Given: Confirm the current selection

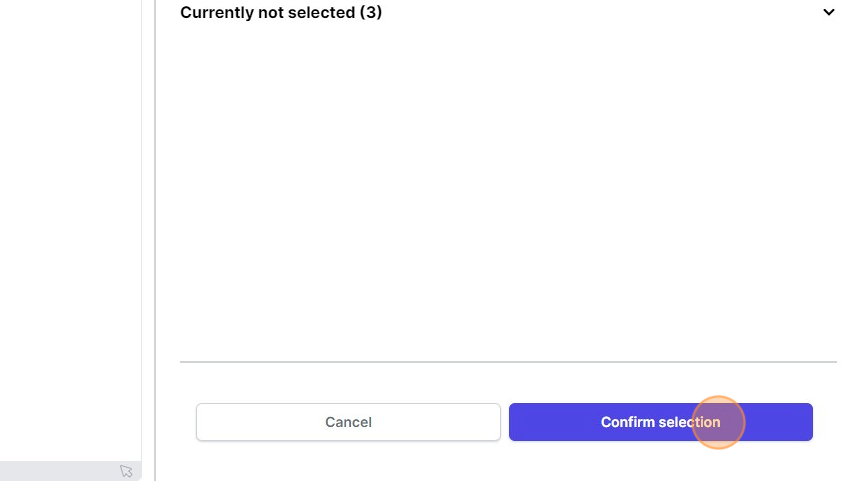Looking at the screenshot, I should 660,422.
